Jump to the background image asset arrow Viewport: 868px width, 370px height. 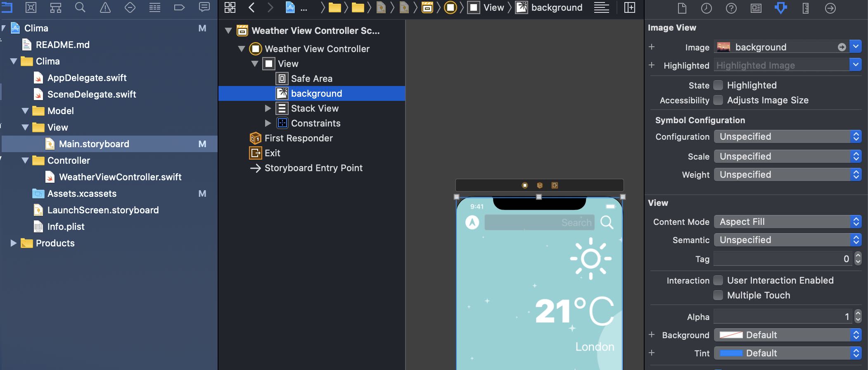click(x=842, y=47)
